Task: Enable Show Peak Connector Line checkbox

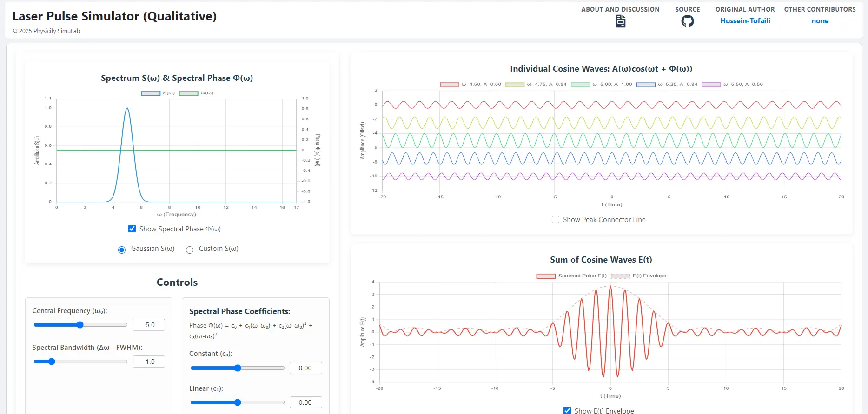Action: coord(556,219)
